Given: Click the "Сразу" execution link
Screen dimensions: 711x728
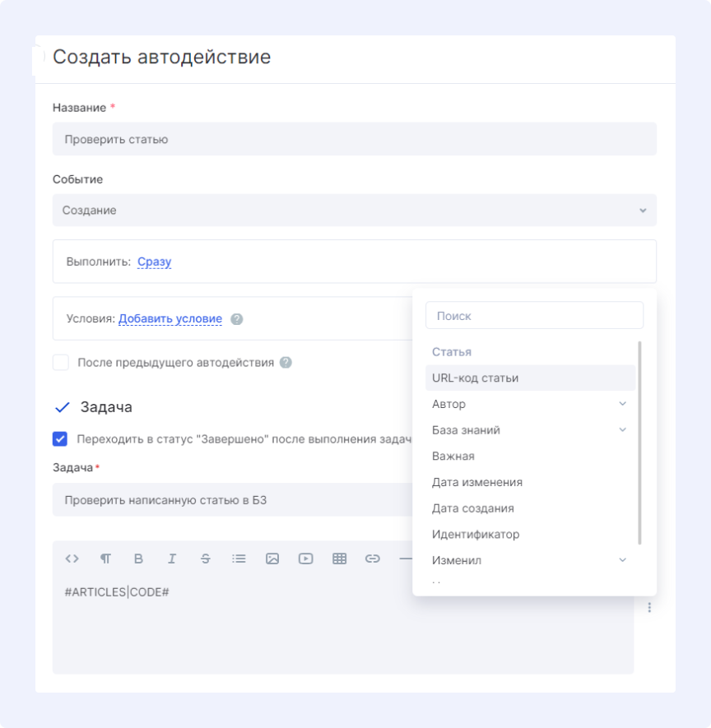Looking at the screenshot, I should coord(154,262).
